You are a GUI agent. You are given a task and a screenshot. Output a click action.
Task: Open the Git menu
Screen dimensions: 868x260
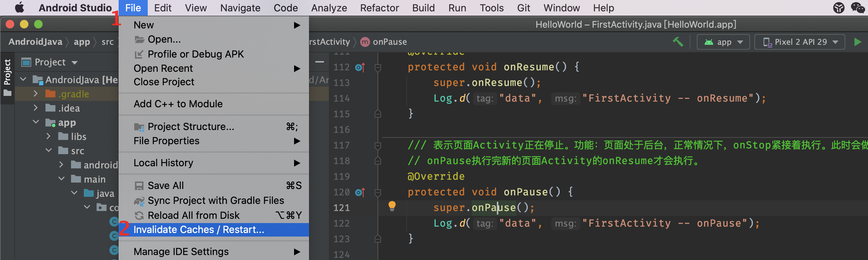tap(523, 8)
